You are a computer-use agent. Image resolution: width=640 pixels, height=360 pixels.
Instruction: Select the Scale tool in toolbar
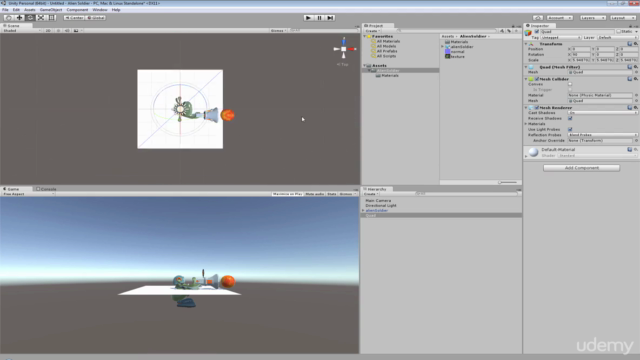[x=41, y=18]
